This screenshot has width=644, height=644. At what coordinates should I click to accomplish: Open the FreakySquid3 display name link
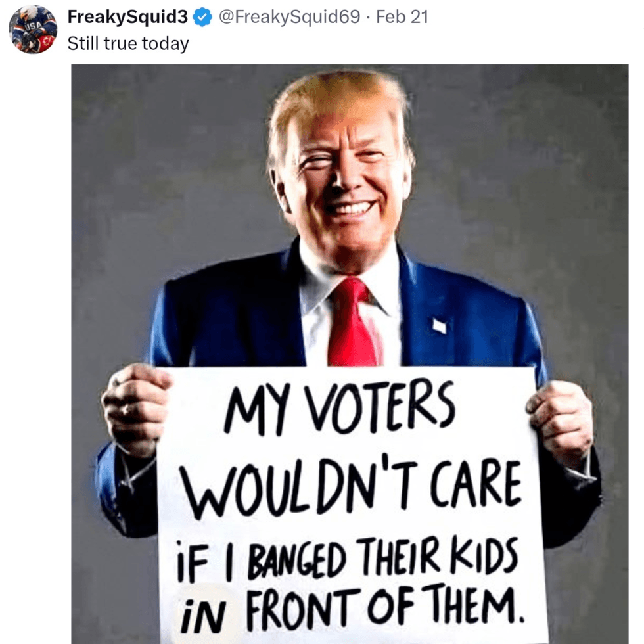click(x=127, y=17)
